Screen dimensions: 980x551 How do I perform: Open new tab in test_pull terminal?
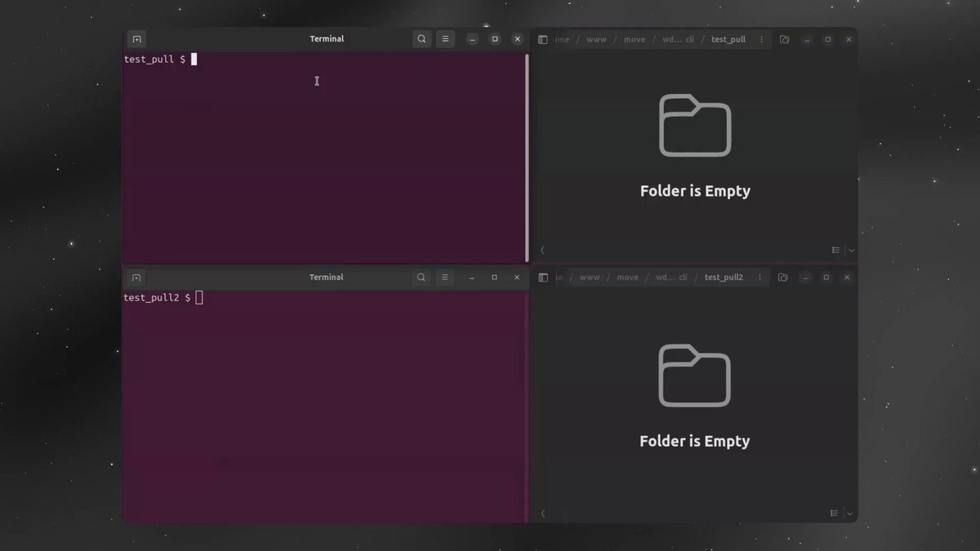[136, 39]
